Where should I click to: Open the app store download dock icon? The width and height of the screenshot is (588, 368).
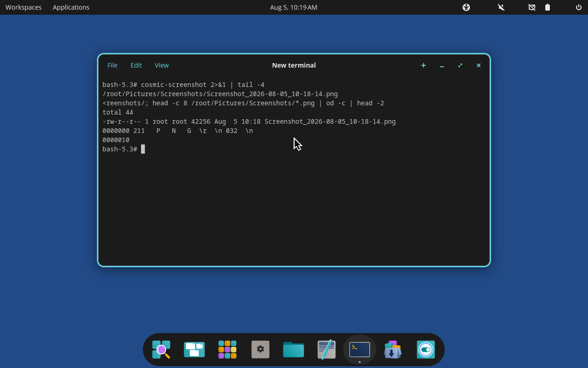pyautogui.click(x=393, y=350)
